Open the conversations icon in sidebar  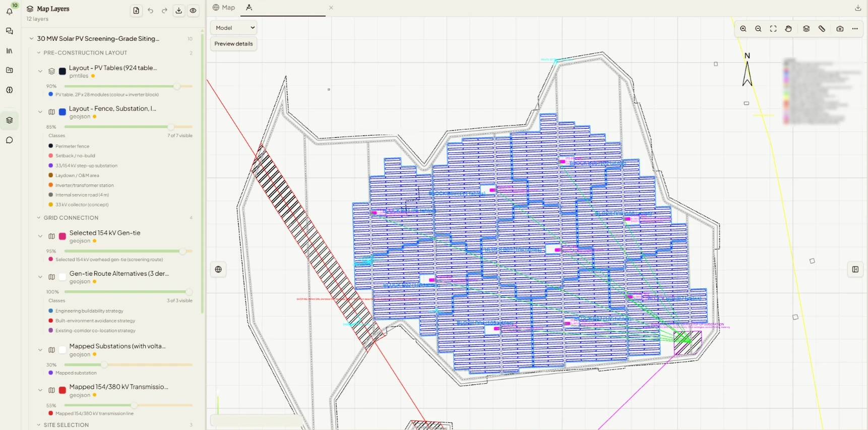10,31
